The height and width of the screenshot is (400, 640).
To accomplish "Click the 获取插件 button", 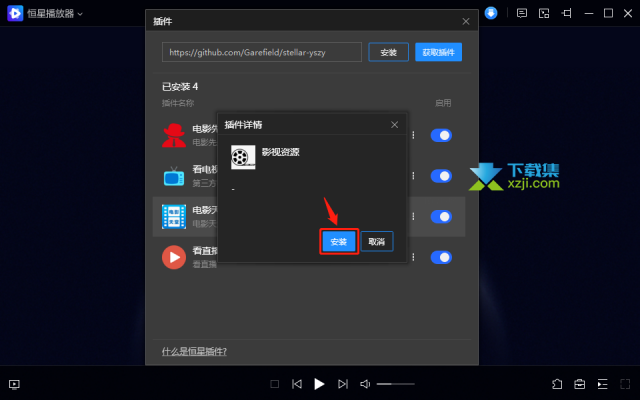I will tap(438, 52).
